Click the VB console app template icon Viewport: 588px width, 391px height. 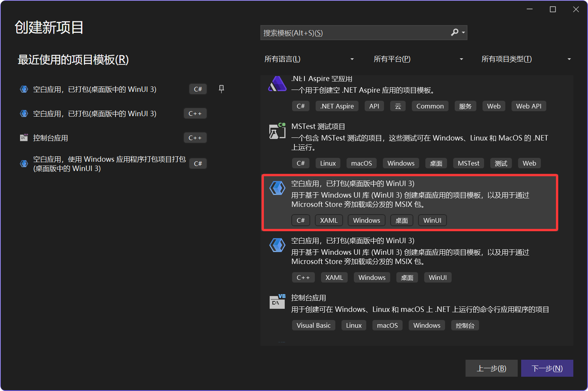(277, 301)
